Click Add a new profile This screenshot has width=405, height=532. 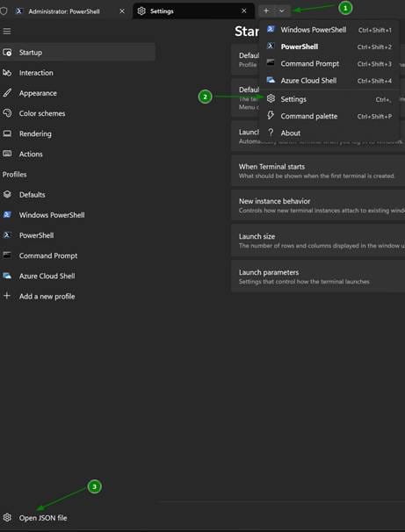coord(77,296)
